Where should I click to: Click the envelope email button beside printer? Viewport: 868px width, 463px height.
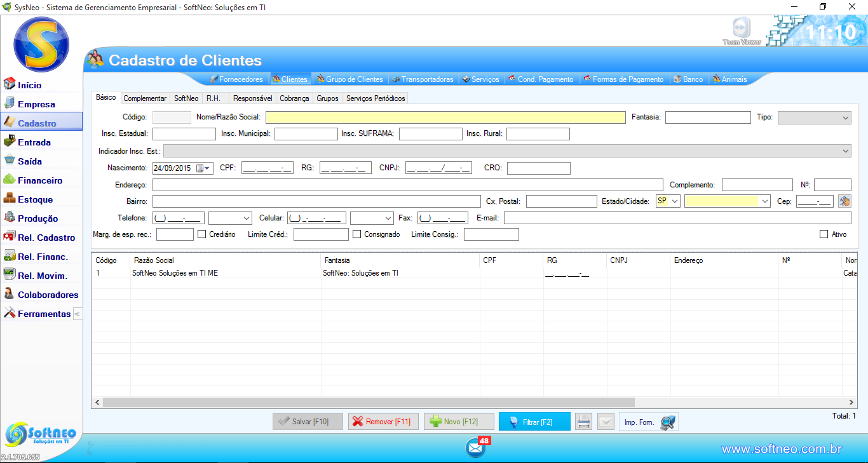click(x=606, y=422)
